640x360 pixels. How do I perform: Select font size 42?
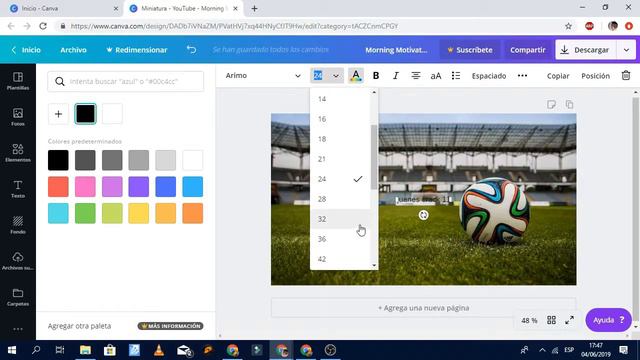coord(340,259)
